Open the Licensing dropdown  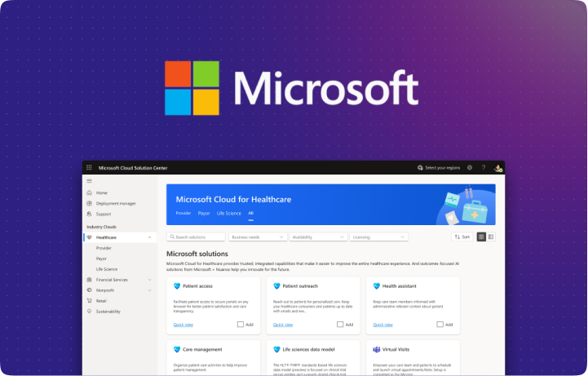pyautogui.click(x=378, y=237)
